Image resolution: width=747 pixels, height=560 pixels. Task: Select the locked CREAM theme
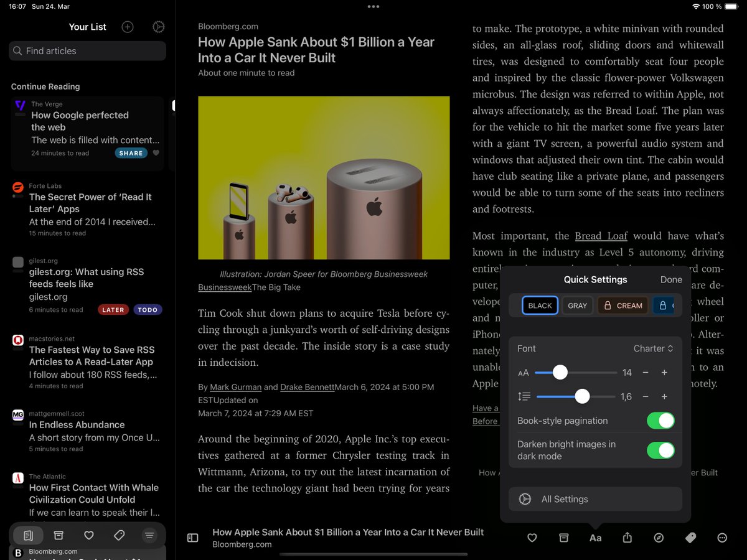[x=623, y=306]
